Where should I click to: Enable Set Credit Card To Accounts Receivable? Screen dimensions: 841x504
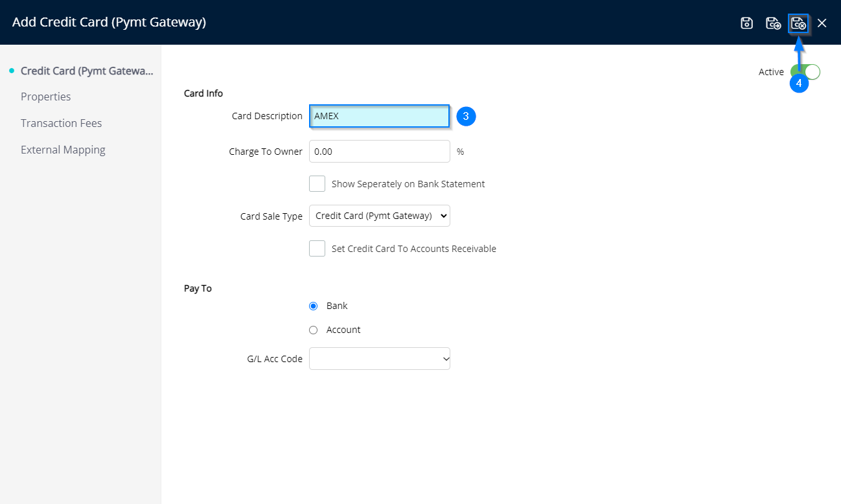coord(317,249)
